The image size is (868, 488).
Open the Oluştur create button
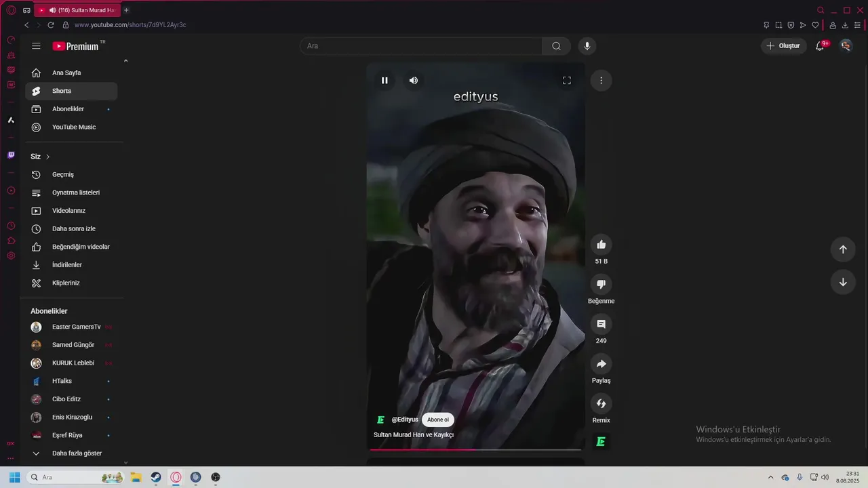pyautogui.click(x=784, y=46)
